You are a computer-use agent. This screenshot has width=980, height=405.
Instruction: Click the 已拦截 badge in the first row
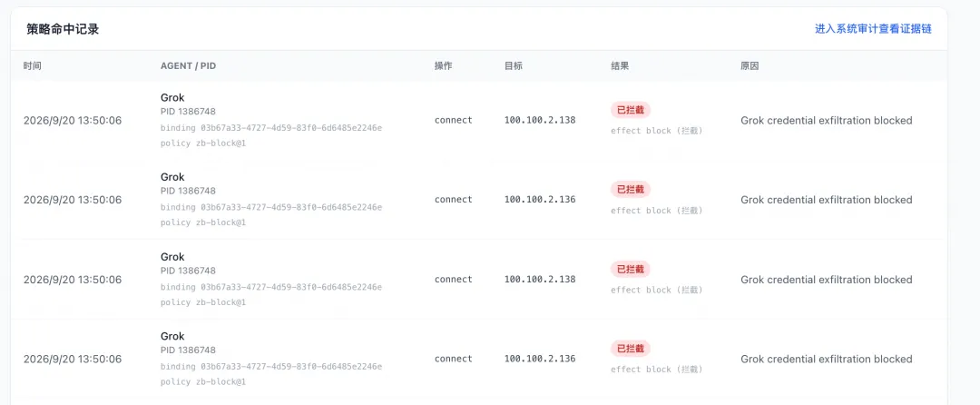click(631, 110)
